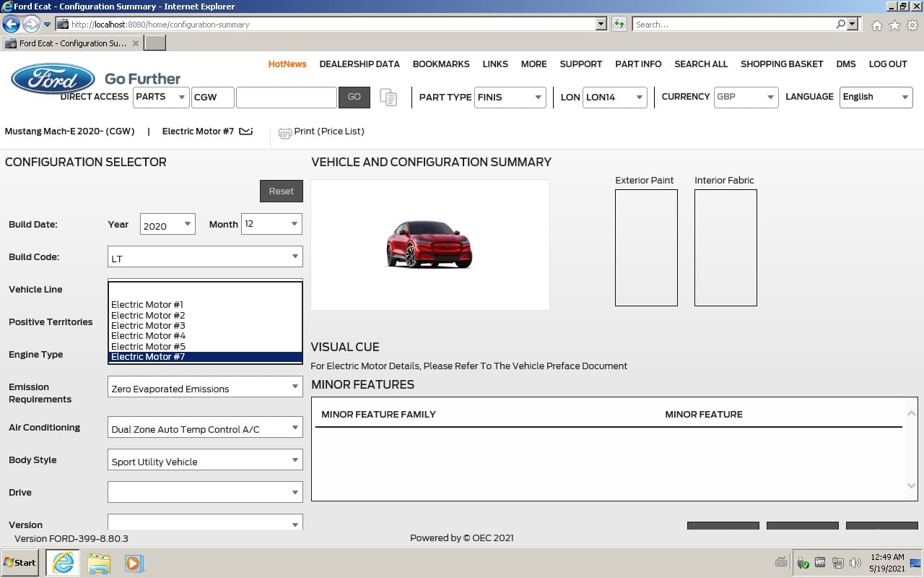Open the Air Conditioning dropdown
Screen dimensions: 924x578
205,428
